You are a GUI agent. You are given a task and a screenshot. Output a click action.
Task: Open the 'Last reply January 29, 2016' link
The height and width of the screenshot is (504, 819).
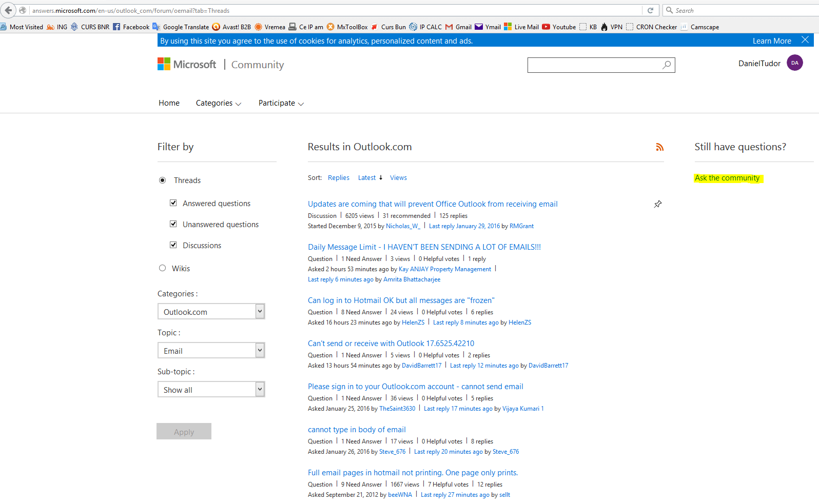[x=464, y=226]
